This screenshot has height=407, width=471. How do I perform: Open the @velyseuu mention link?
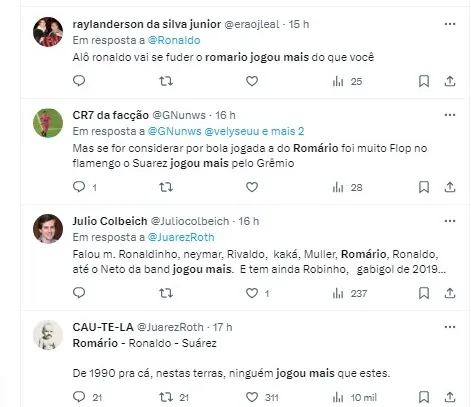(231, 131)
